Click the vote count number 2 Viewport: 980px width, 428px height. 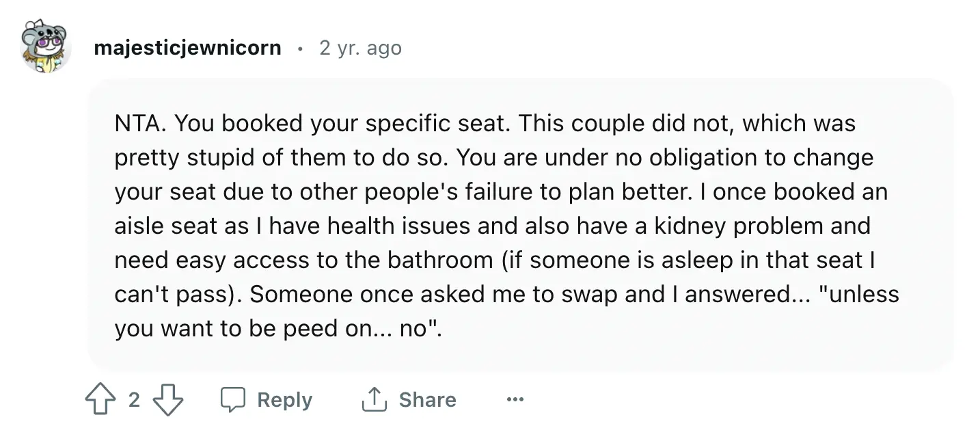tap(134, 400)
